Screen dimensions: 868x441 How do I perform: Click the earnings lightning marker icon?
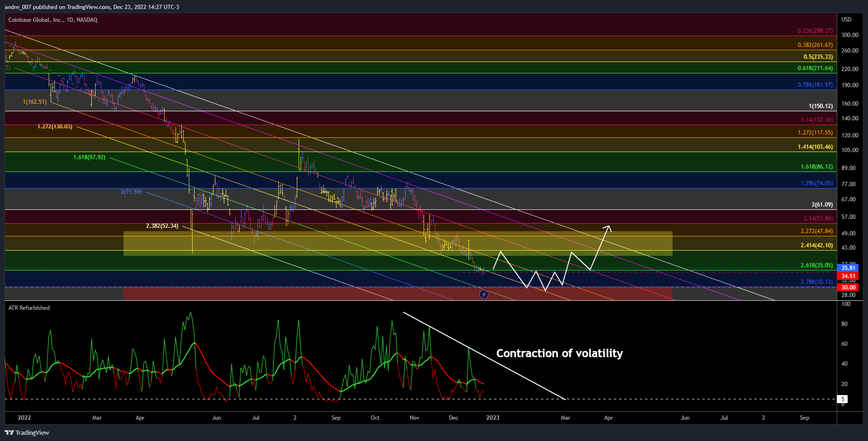(x=484, y=295)
